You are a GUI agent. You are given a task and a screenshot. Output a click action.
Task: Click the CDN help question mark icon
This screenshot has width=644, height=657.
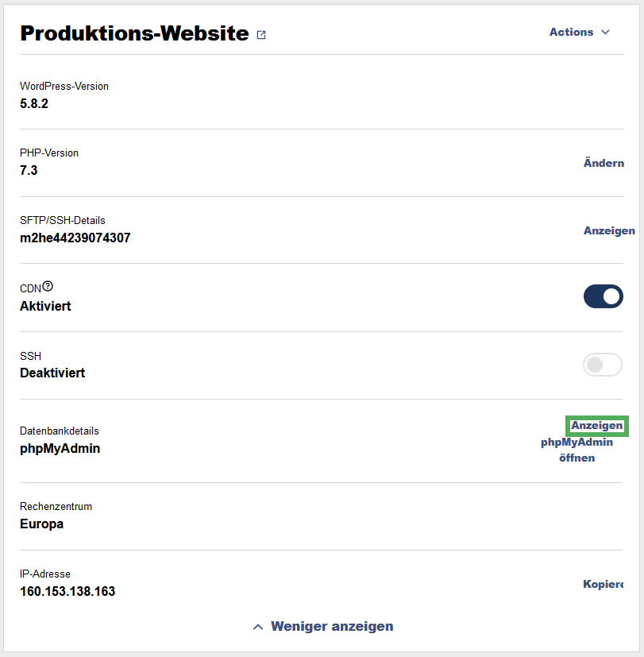(48, 286)
